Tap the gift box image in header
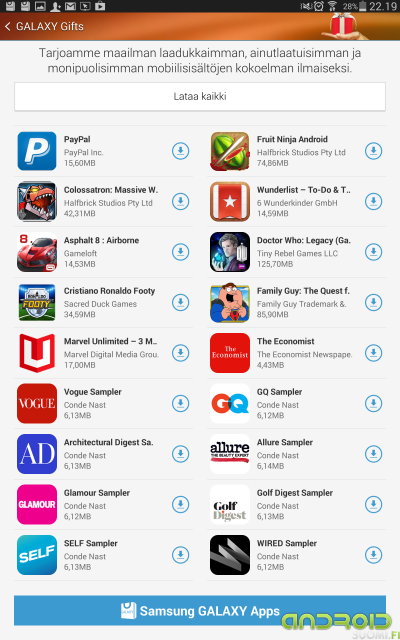This screenshot has width=400, height=640. 344,24
